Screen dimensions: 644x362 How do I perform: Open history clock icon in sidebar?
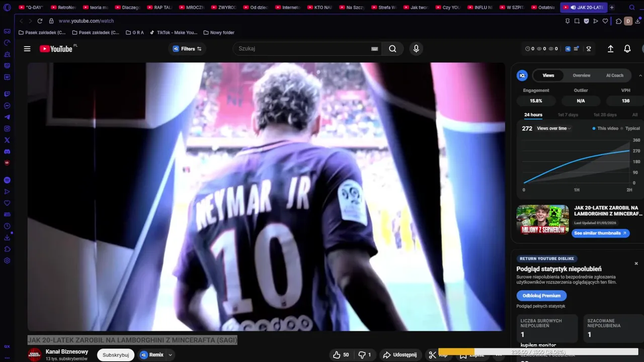[7, 226]
